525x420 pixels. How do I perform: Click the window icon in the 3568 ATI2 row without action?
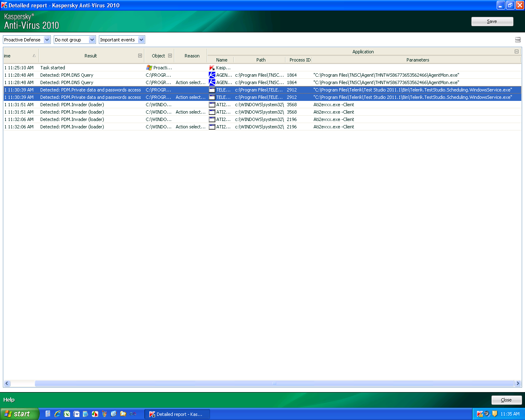pos(212,105)
